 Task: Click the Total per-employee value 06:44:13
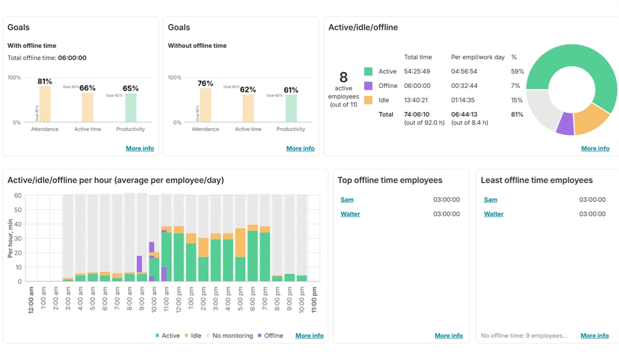pos(464,115)
